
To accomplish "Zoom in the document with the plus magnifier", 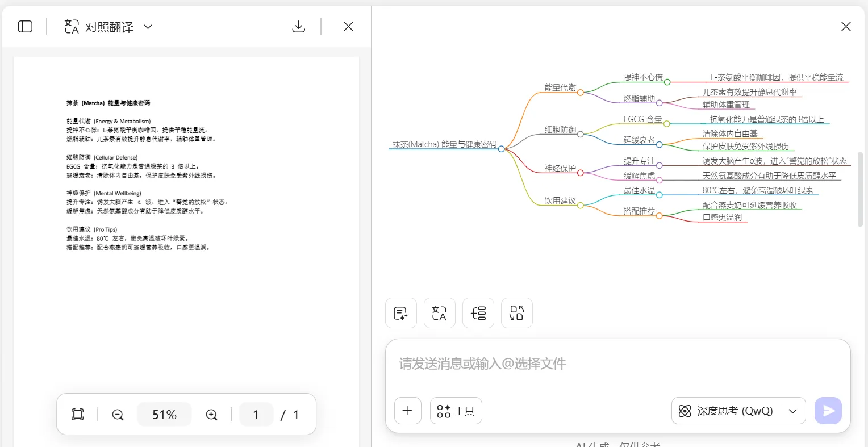I will coord(211,415).
